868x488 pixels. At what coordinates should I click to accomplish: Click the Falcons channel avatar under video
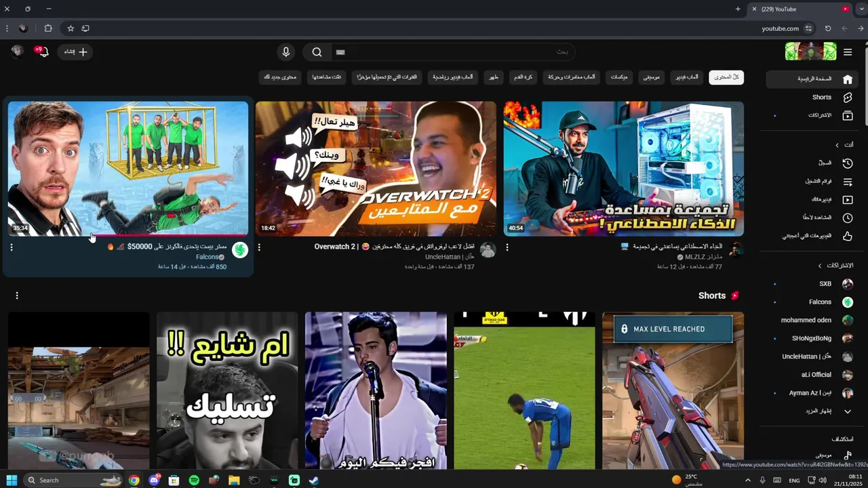tap(240, 250)
